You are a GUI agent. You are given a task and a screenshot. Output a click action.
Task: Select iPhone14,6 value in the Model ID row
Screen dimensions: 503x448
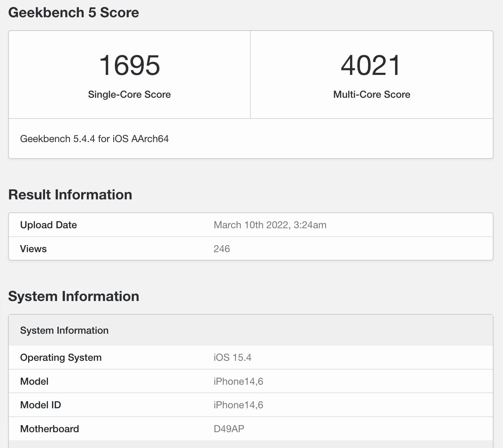click(x=238, y=405)
